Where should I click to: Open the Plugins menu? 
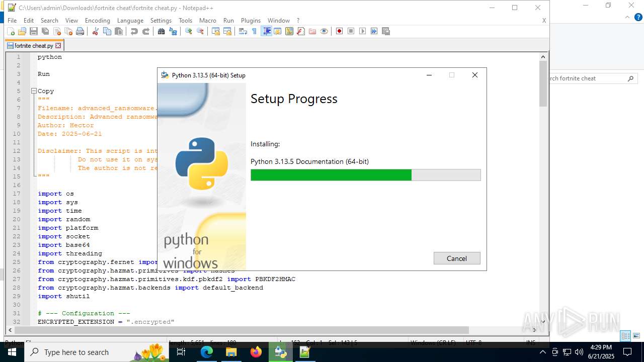point(251,21)
